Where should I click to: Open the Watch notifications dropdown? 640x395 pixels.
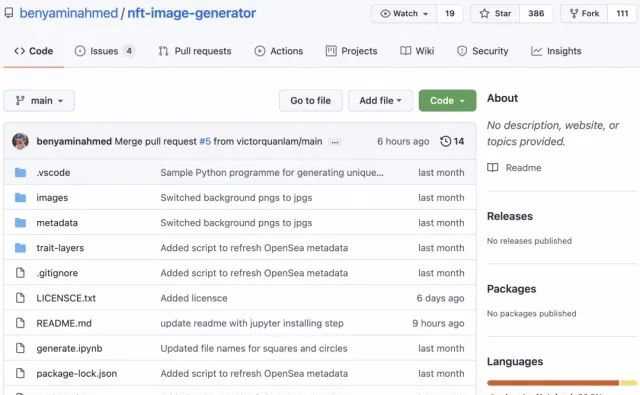404,13
